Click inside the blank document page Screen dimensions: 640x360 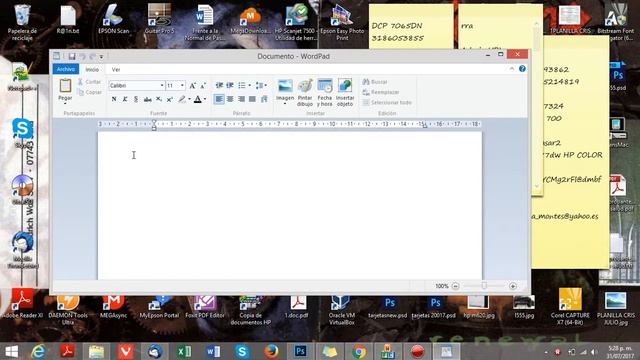pyautogui.click(x=289, y=206)
